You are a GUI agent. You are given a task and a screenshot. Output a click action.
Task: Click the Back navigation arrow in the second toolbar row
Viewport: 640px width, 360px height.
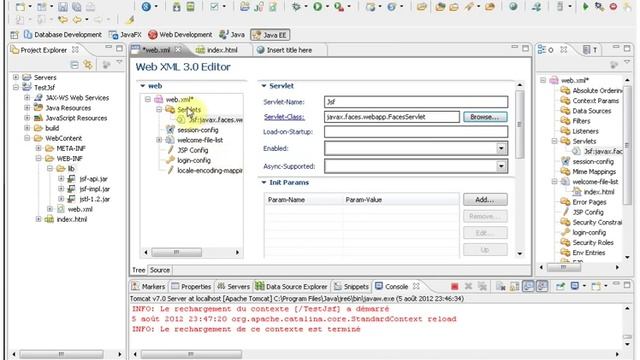[77, 20]
